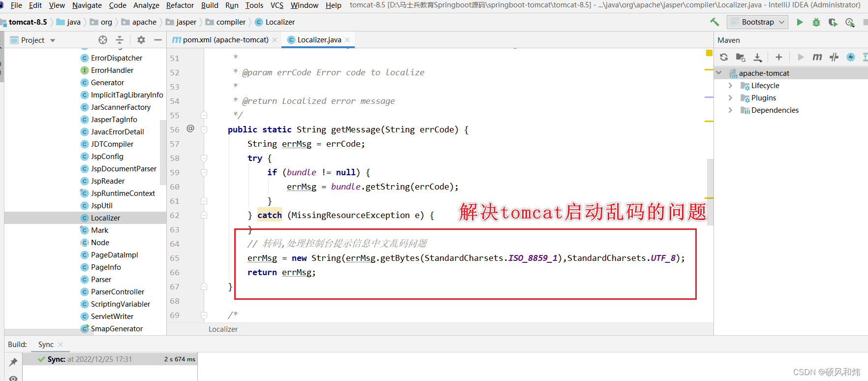Viewport: 868px width, 381px height.
Task: Switch to the Localizer.java tab
Action: (x=318, y=40)
